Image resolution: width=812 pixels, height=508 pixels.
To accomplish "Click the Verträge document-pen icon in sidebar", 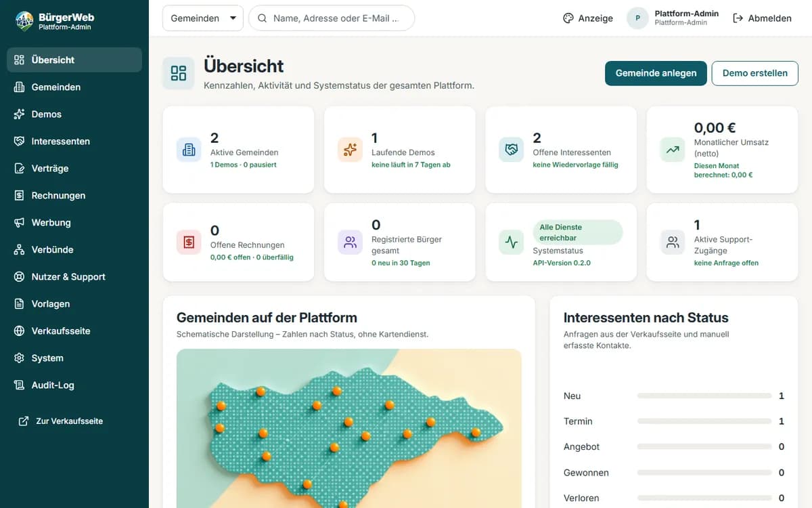I will pos(19,168).
